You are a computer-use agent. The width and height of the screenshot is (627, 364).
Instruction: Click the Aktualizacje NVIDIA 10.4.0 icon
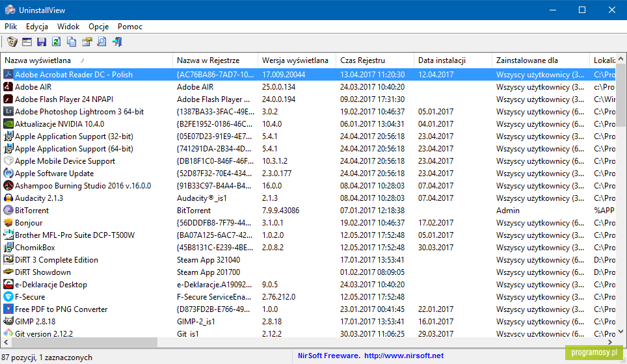[8, 124]
